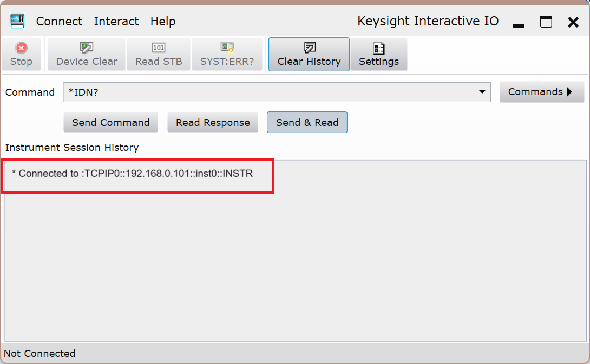Image resolution: width=590 pixels, height=364 pixels.
Task: Click the Send & Read button
Action: click(307, 123)
